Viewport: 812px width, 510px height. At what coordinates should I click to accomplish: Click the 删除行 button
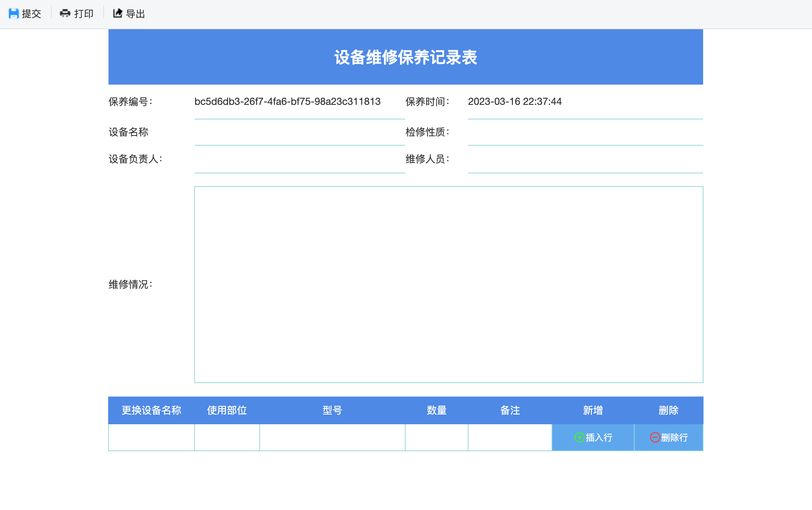(674, 437)
